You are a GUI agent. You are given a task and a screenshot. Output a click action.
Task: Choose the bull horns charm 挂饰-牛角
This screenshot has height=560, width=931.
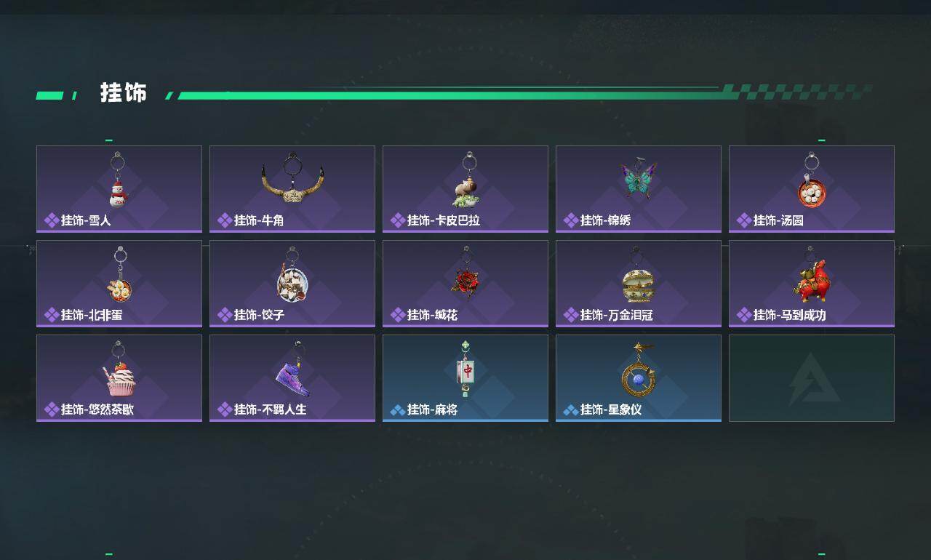click(x=292, y=189)
